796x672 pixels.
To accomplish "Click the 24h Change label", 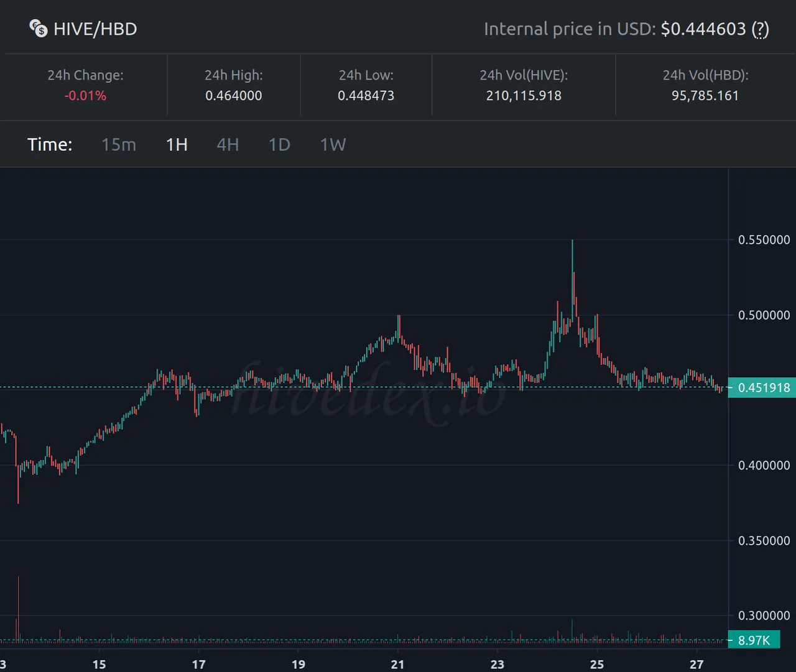I will [x=85, y=75].
